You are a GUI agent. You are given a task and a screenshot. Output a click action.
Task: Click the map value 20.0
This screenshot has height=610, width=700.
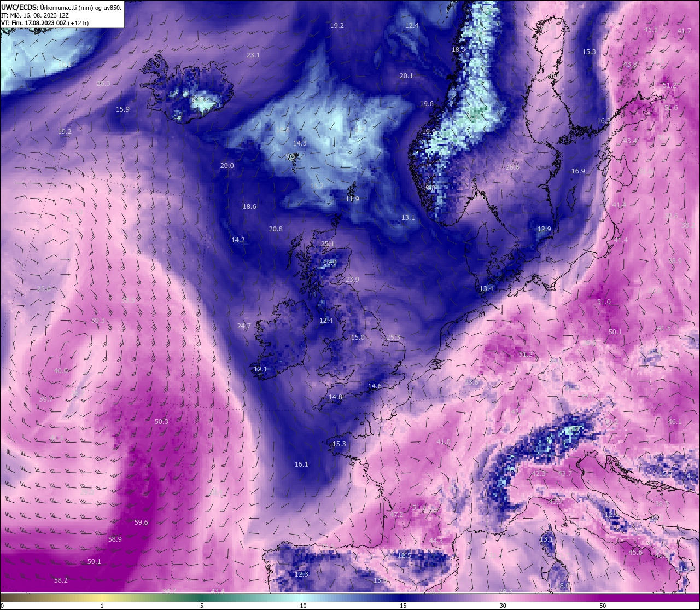pos(227,166)
